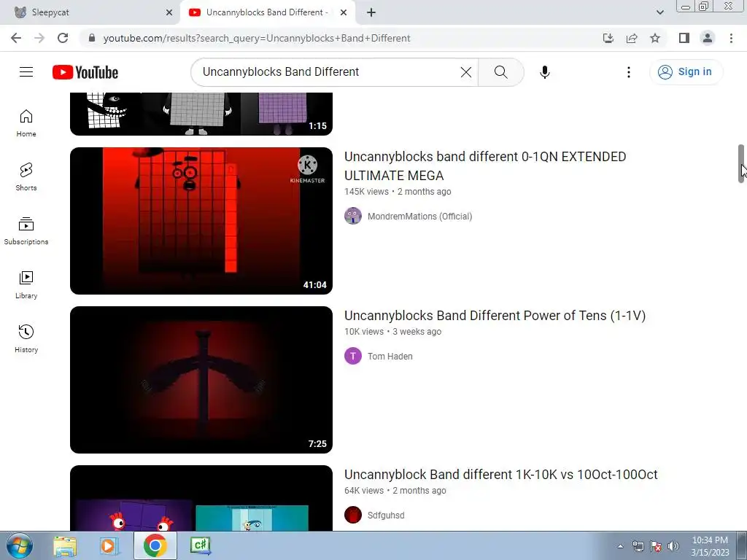The width and height of the screenshot is (747, 560).
Task: Go to the YouTube logo homepage
Action: point(85,72)
